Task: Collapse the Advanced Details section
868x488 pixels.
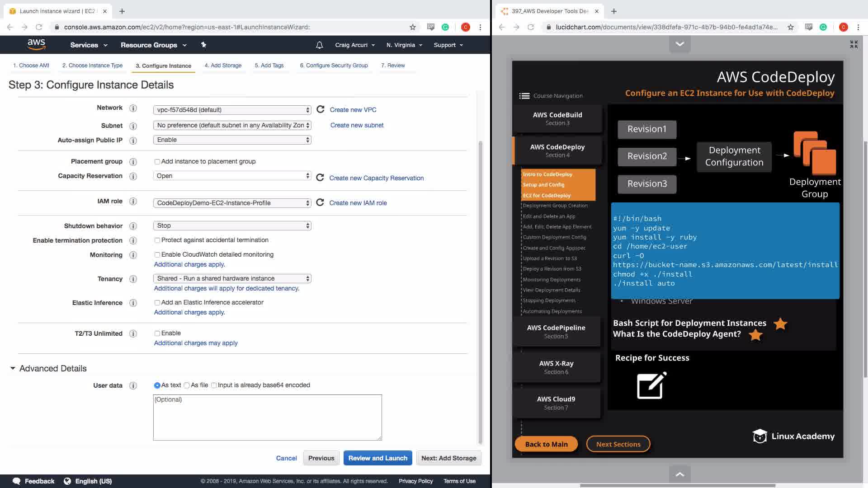Action: pyautogui.click(x=13, y=368)
